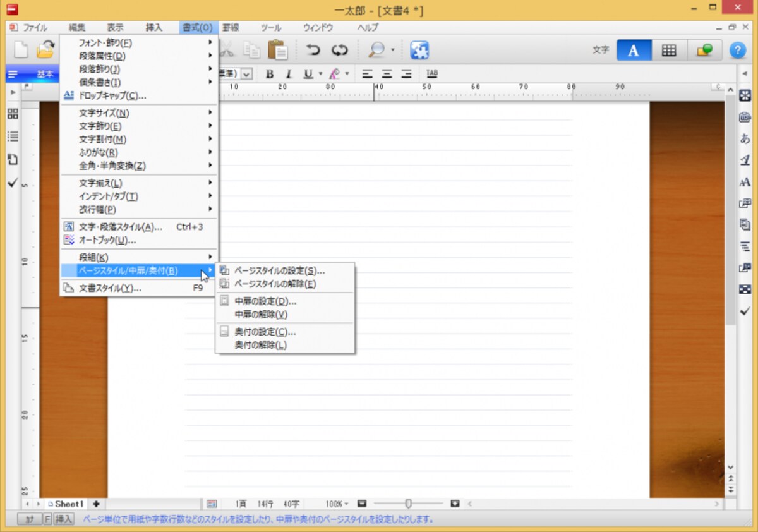Toggle Bold formatting
Screen dimensions: 758x532
coord(270,74)
